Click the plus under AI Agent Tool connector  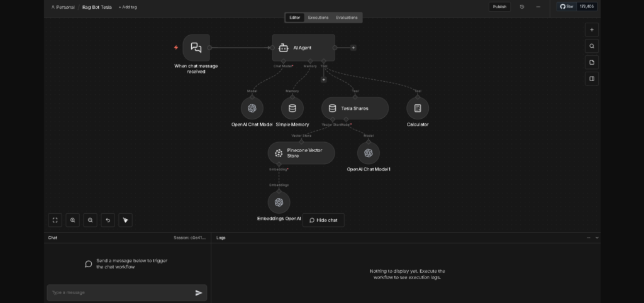click(324, 79)
